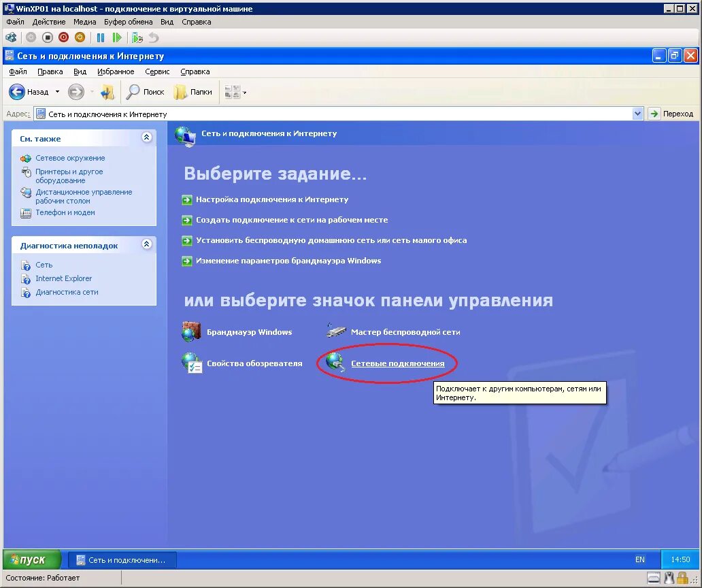Click the keyboard icon in Hyper-V status bar

click(654, 578)
